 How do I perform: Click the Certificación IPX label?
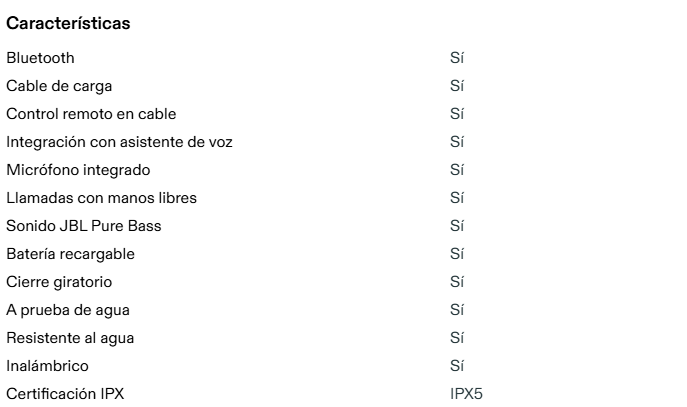pyautogui.click(x=65, y=394)
